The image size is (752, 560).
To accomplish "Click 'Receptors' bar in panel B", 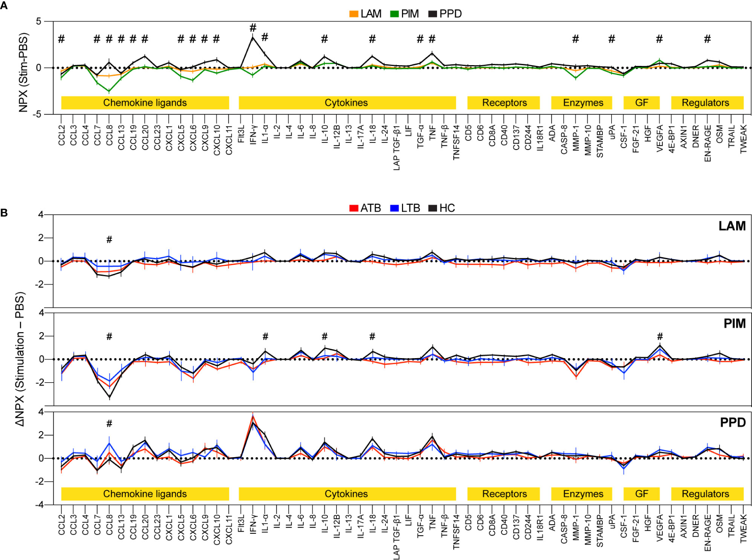I will click(x=504, y=494).
